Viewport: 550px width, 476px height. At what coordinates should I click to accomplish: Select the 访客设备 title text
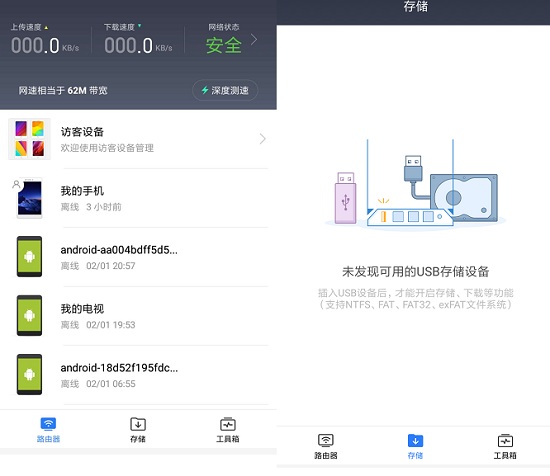(x=82, y=132)
